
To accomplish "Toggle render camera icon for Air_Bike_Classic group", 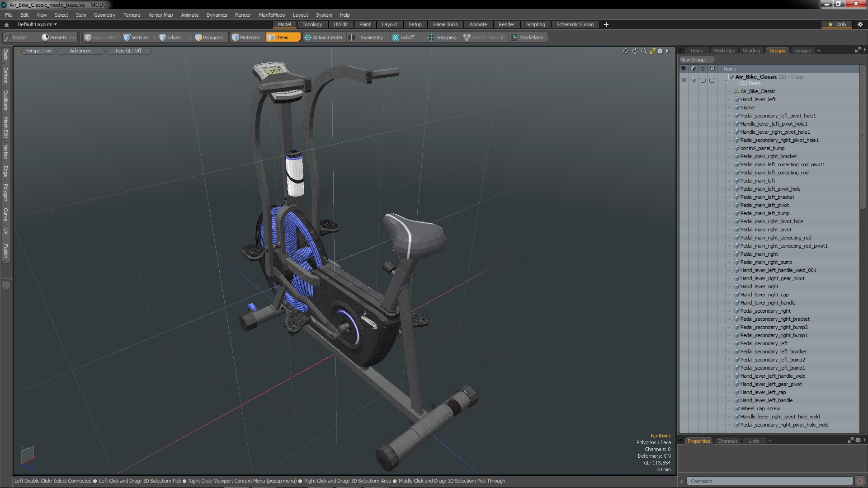I will [693, 80].
